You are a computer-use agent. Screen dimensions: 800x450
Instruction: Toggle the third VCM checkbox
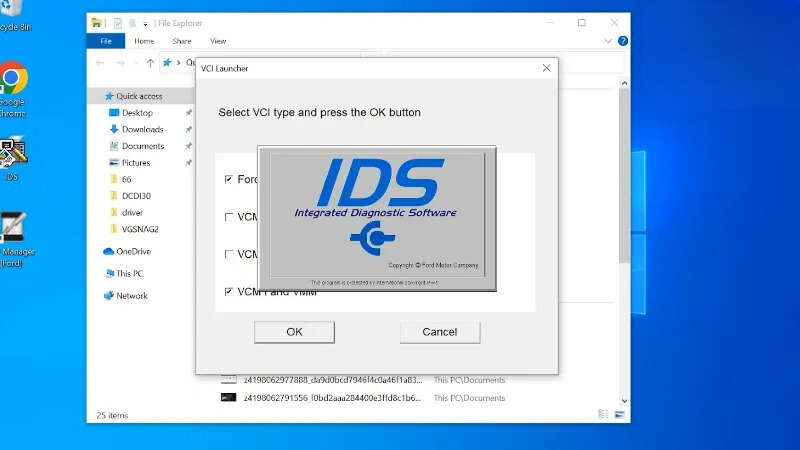[229, 254]
